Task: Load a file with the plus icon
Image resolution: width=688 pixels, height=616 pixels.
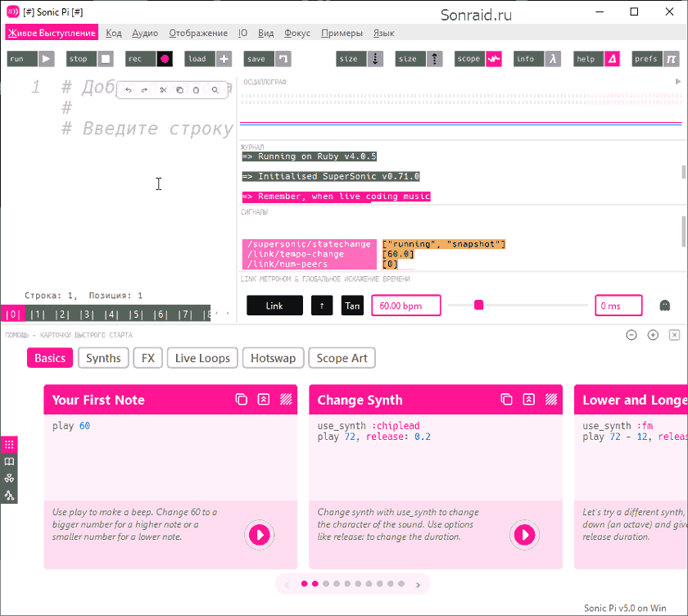Action: pos(224,59)
